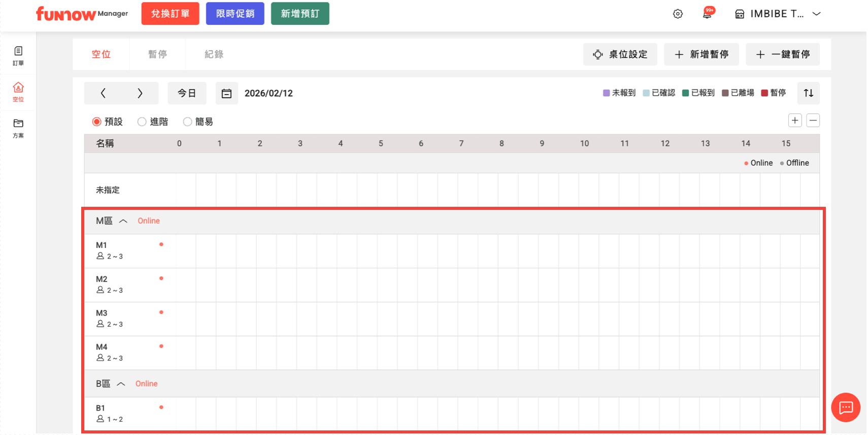Select the 簡易 view radio button
The height and width of the screenshot is (435, 868).
tap(188, 122)
